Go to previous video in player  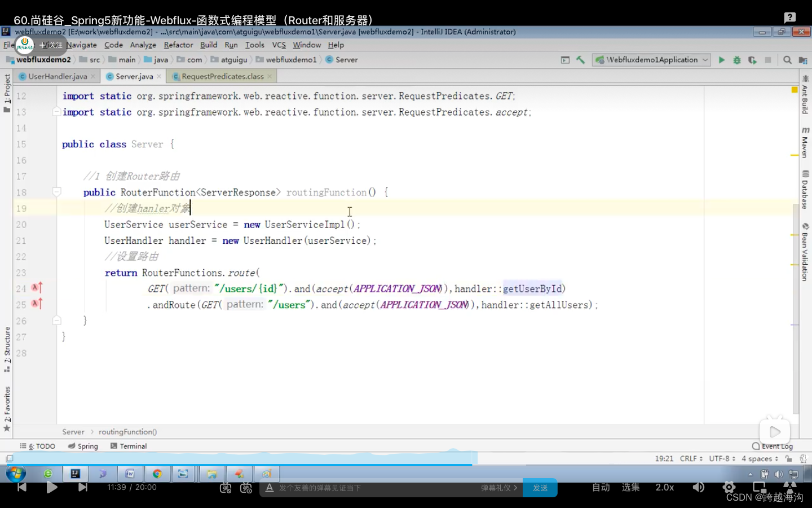coord(22,487)
